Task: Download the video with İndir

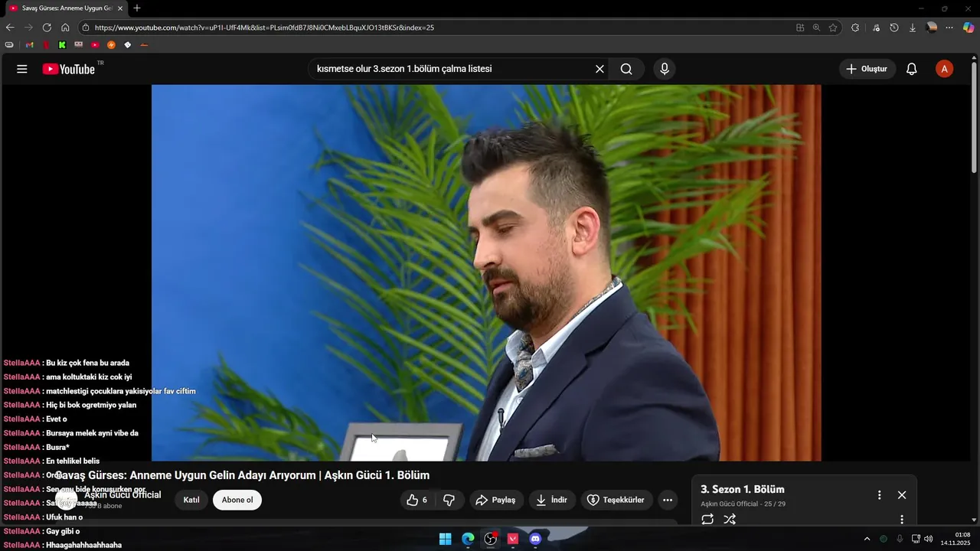Action: pos(552,500)
